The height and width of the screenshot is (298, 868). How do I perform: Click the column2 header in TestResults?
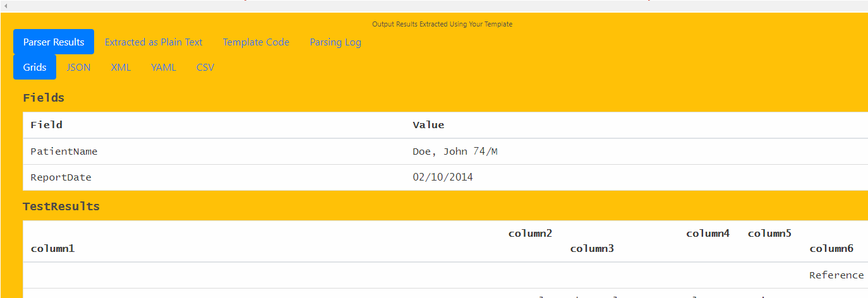(x=531, y=234)
